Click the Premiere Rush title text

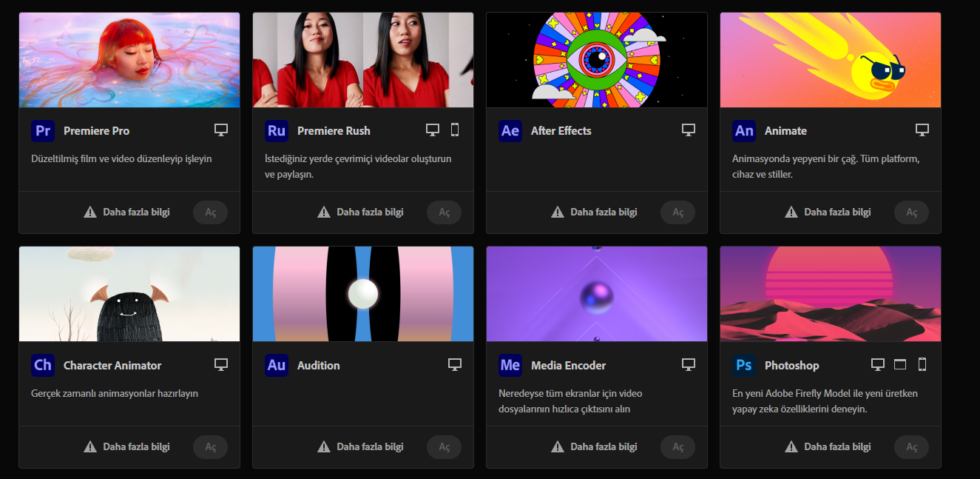[x=334, y=131]
